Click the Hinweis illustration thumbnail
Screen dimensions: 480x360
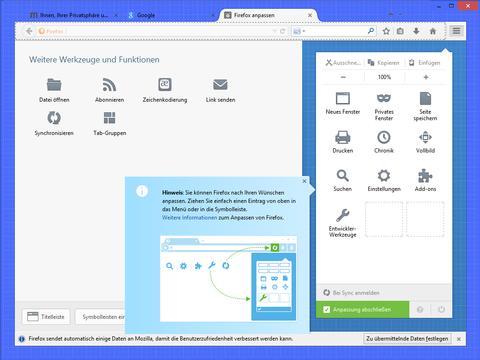pos(228,279)
